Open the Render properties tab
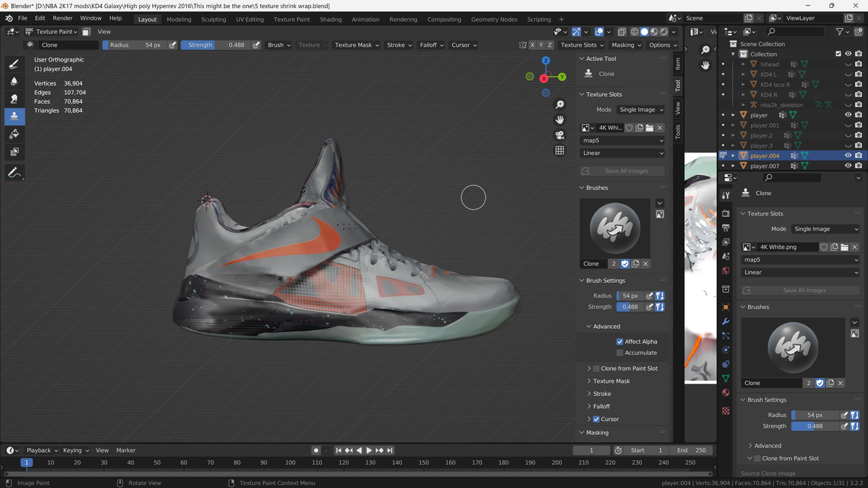868x488 pixels. click(x=726, y=213)
